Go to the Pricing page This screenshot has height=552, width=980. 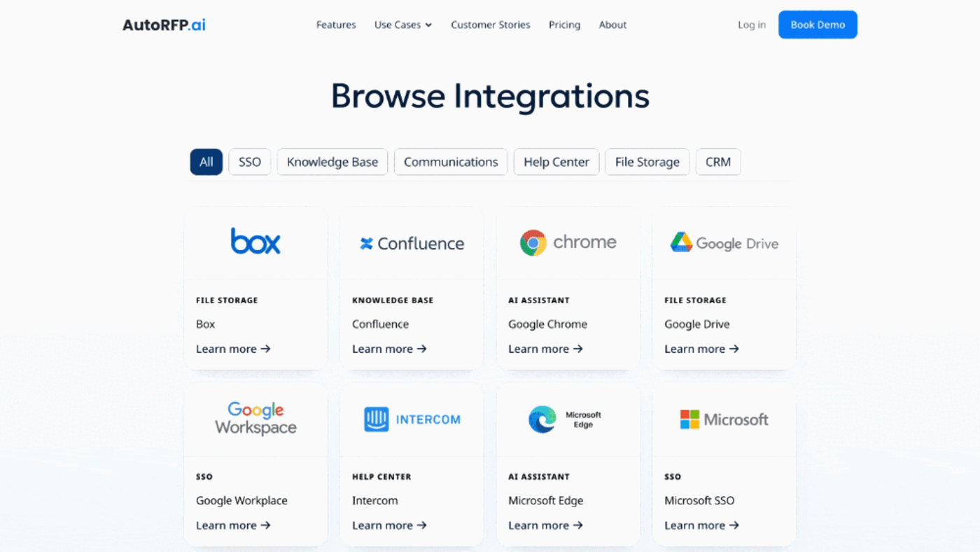pos(564,25)
